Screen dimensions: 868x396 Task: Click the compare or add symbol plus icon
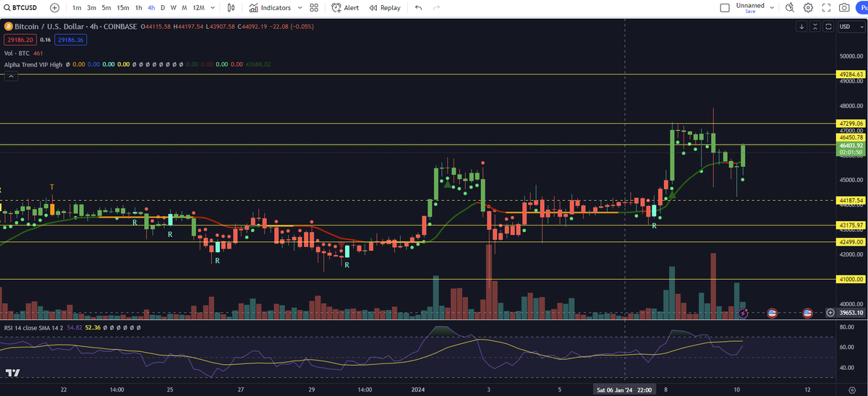[x=55, y=7]
